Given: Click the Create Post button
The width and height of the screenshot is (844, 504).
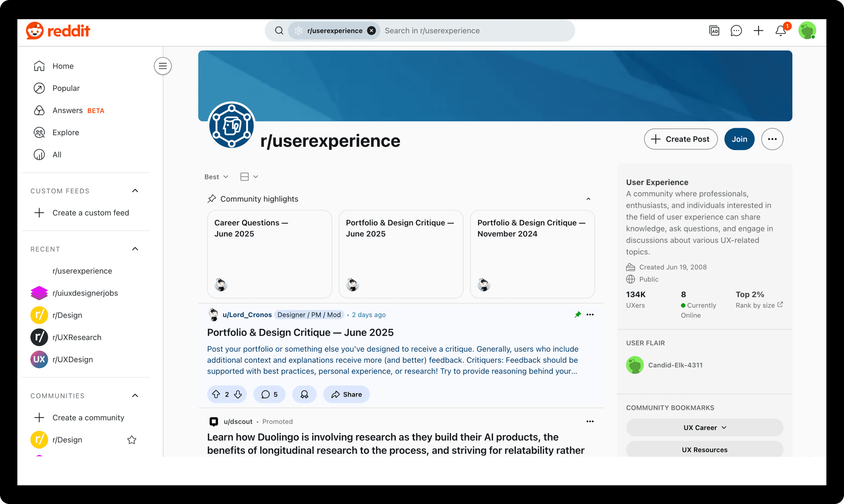Looking at the screenshot, I should point(680,139).
